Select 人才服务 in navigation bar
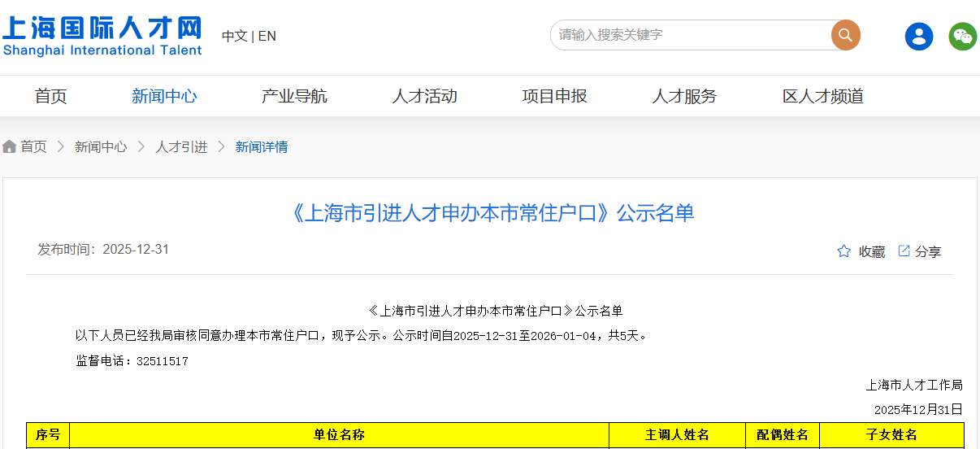This screenshot has height=449, width=980. pos(684,96)
